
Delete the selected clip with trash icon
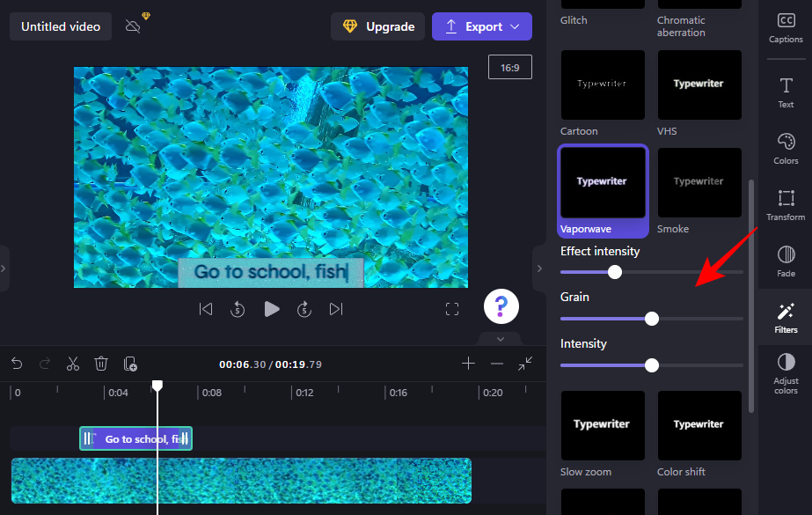101,364
